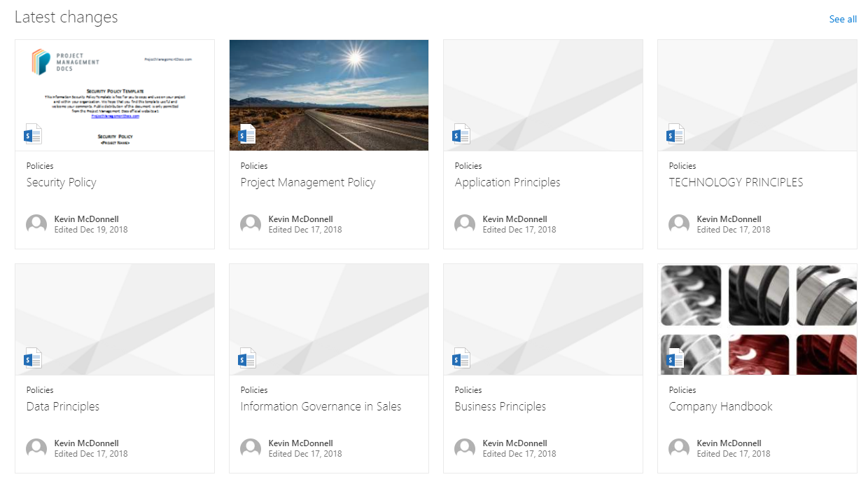868x484 pixels.
Task: Click SharePoint page icon on Data Principles card
Action: coord(33,359)
